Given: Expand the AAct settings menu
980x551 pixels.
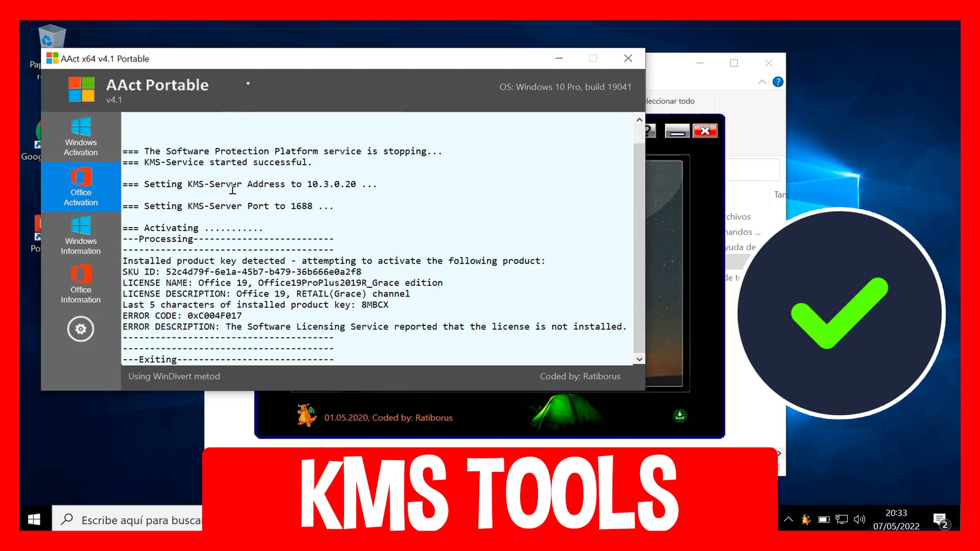Looking at the screenshot, I should tap(80, 329).
